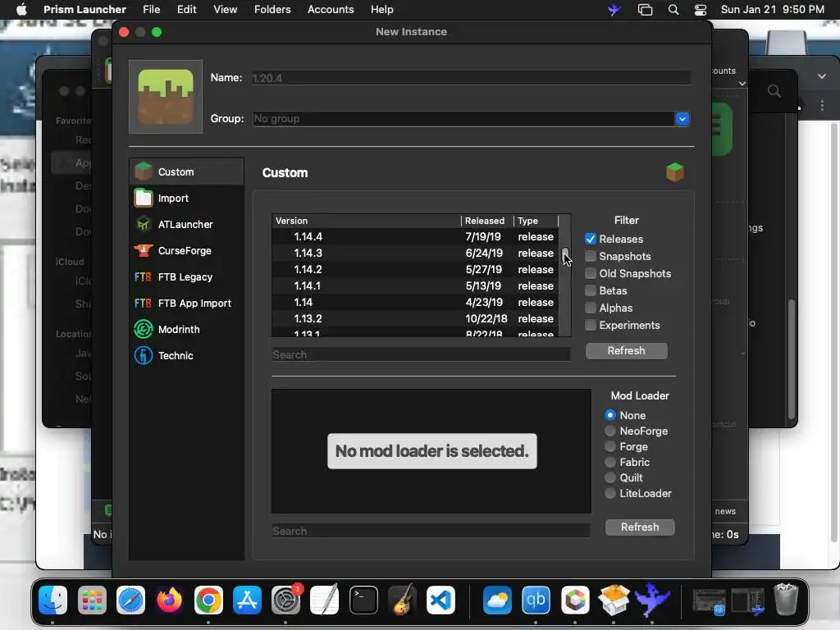Select Forge as mod loader
The height and width of the screenshot is (630, 840).
(610, 446)
